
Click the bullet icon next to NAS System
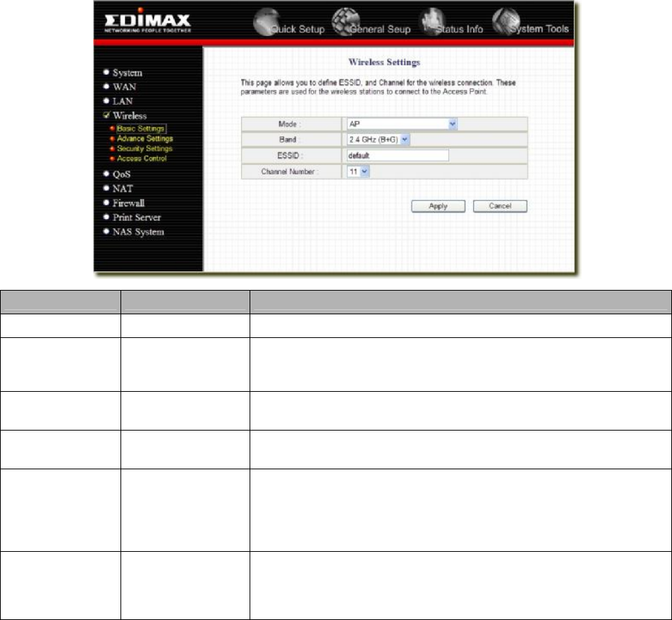[x=106, y=231]
